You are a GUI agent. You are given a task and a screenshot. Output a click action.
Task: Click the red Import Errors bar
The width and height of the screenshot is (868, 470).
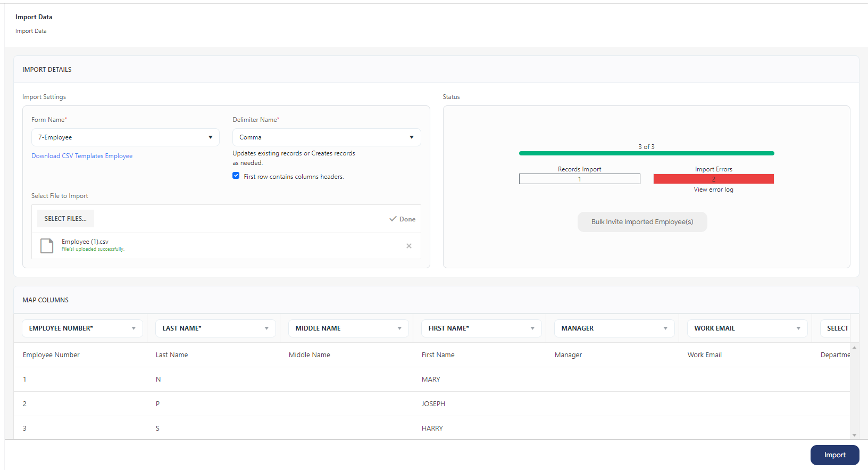(x=713, y=179)
